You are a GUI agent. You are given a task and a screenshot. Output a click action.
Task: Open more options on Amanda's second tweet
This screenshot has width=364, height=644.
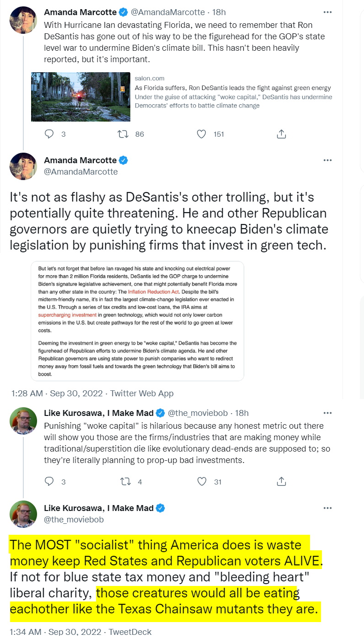point(327,160)
